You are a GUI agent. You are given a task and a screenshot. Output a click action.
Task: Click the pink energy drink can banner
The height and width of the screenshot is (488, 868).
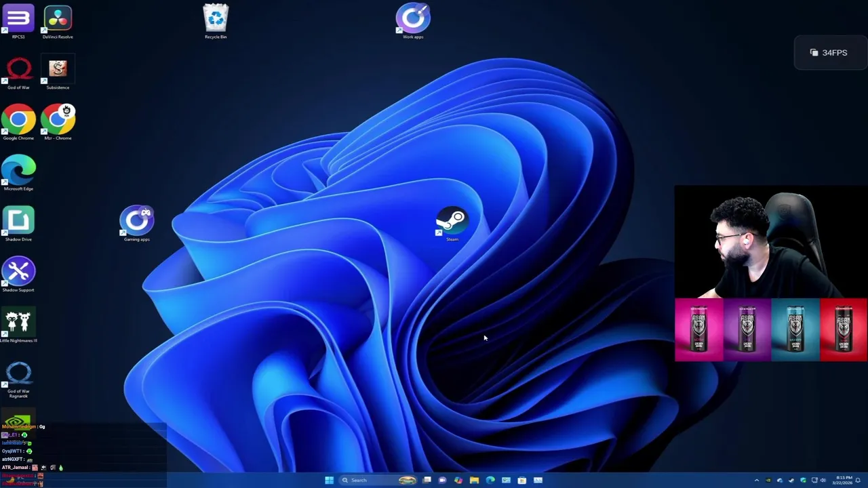click(x=698, y=330)
